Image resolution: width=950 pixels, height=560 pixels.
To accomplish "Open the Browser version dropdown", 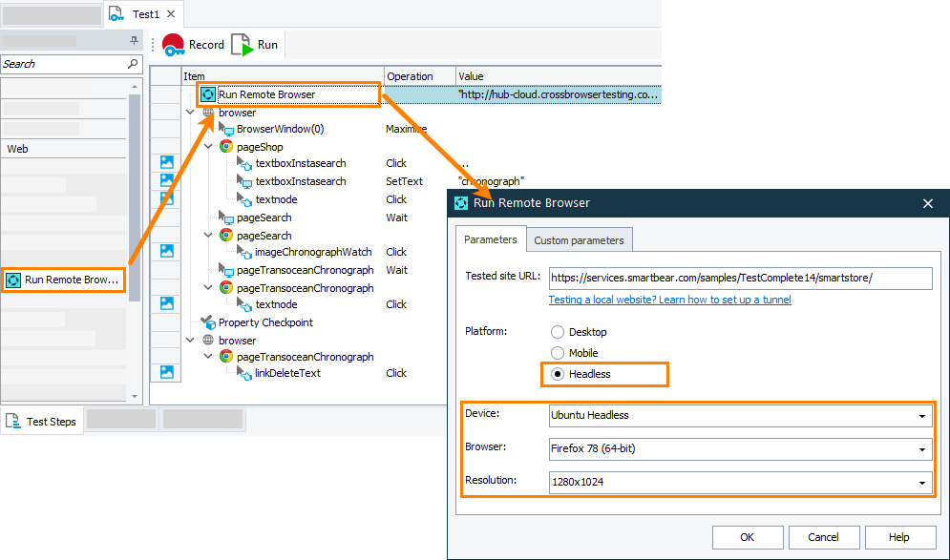I will (x=921, y=448).
